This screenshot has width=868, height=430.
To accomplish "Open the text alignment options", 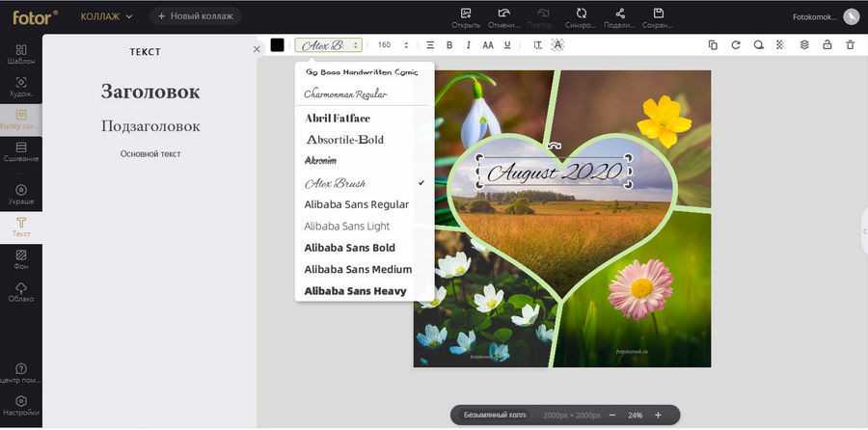I will tap(430, 45).
